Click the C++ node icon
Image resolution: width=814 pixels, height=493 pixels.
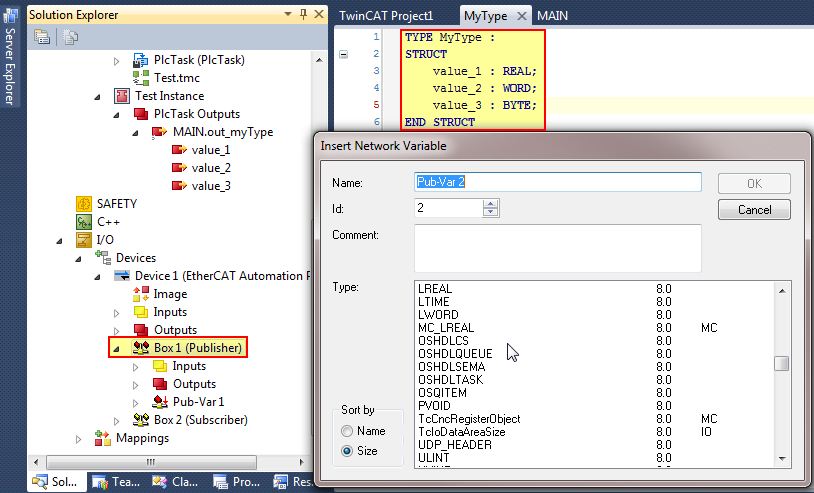coord(84,222)
